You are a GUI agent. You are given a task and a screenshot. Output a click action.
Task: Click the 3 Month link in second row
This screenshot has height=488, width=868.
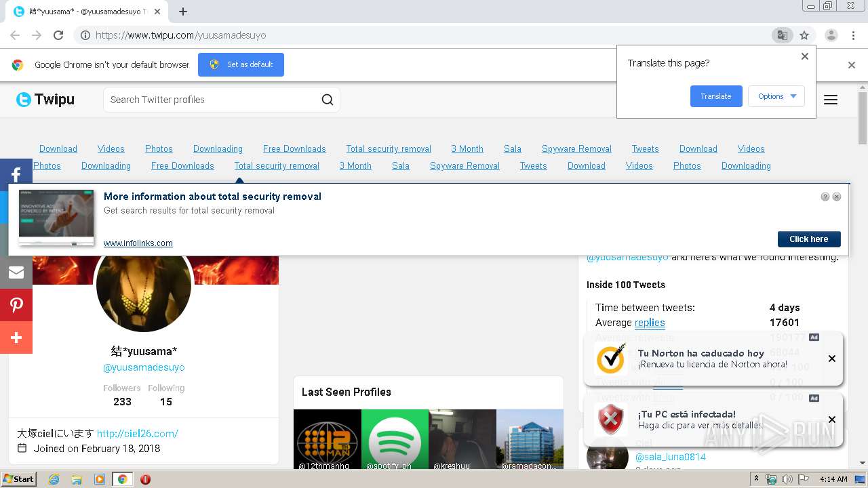click(355, 165)
